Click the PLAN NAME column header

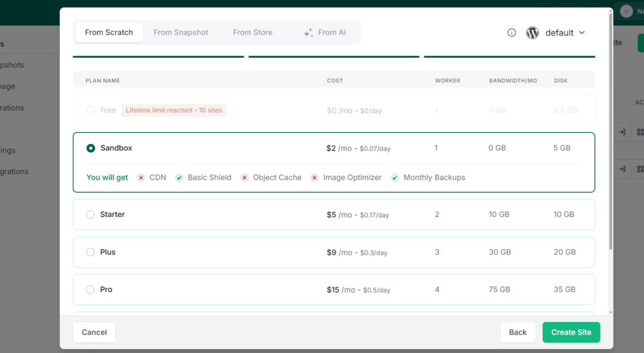pos(103,81)
